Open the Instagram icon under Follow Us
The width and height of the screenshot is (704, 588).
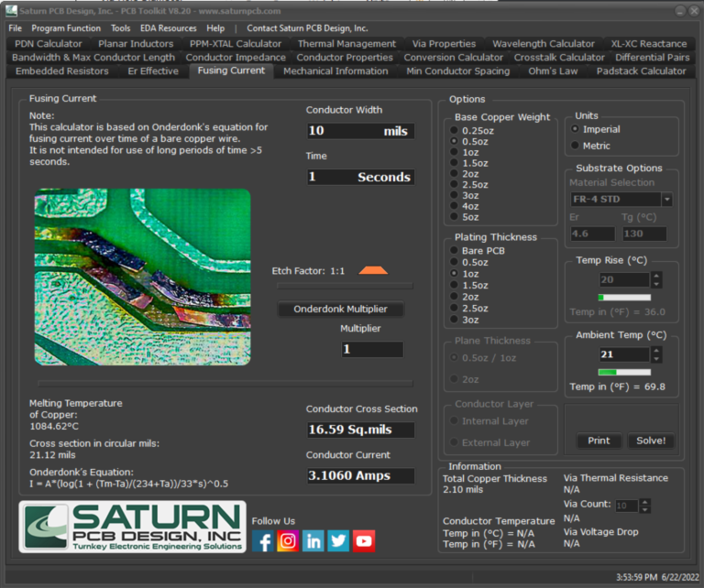[288, 541]
